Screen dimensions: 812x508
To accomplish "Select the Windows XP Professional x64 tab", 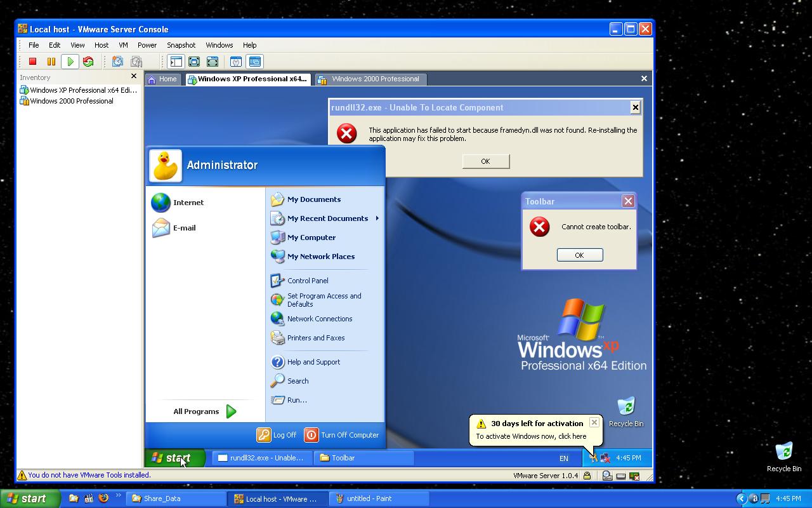I will click(x=248, y=79).
